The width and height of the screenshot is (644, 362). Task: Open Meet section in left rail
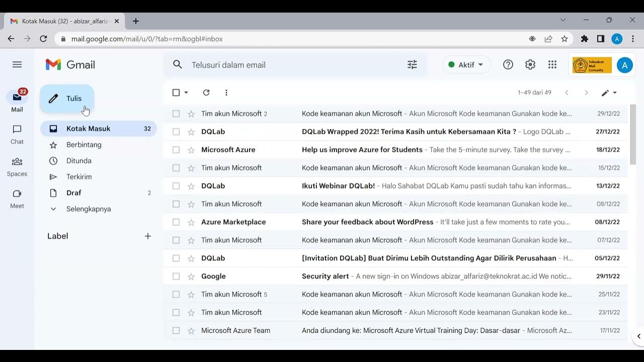tap(17, 199)
